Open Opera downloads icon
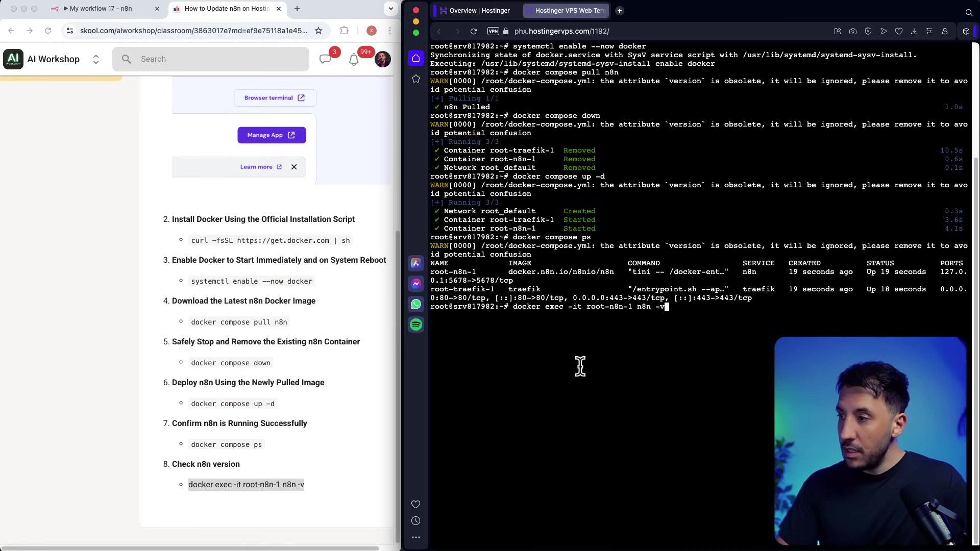This screenshot has width=980, height=551. tap(914, 31)
